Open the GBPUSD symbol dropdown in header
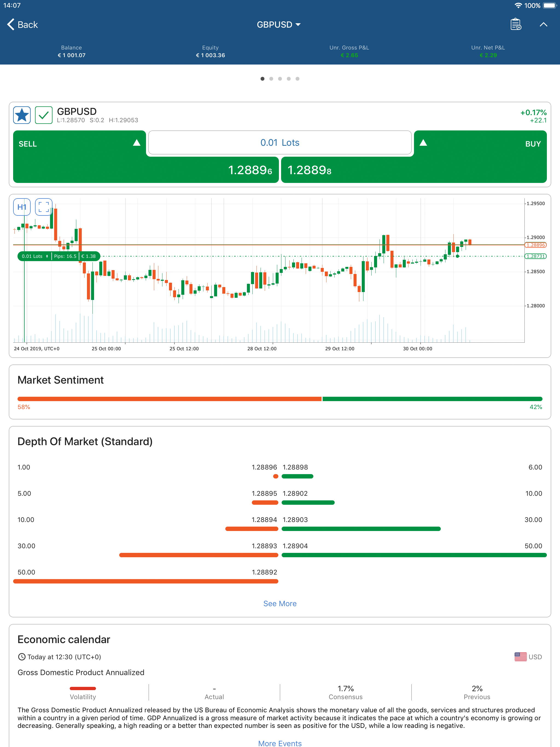 (279, 25)
